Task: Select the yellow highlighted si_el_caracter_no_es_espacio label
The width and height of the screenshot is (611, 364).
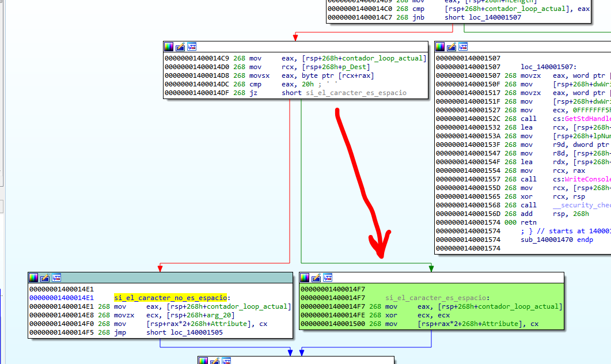Action: tap(170, 298)
